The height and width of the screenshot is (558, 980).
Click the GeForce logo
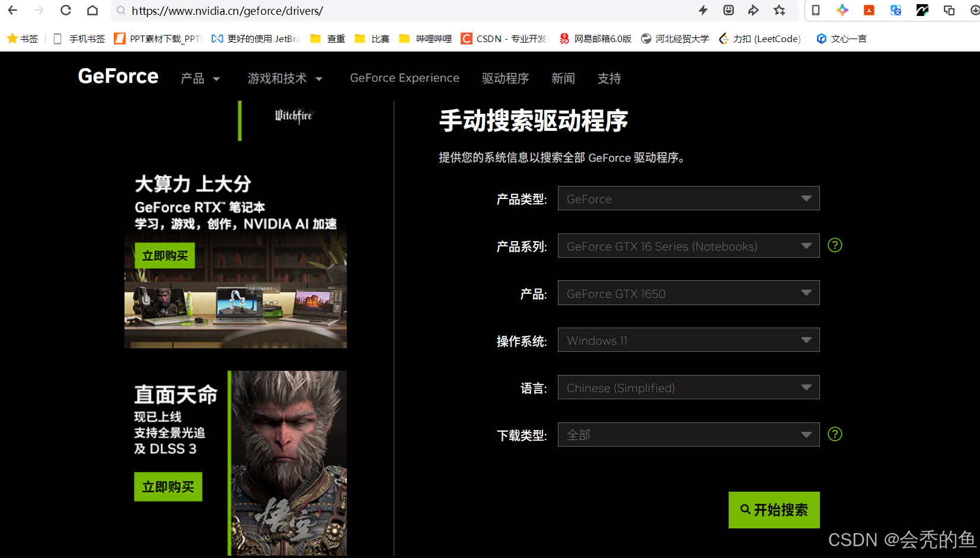click(x=118, y=76)
